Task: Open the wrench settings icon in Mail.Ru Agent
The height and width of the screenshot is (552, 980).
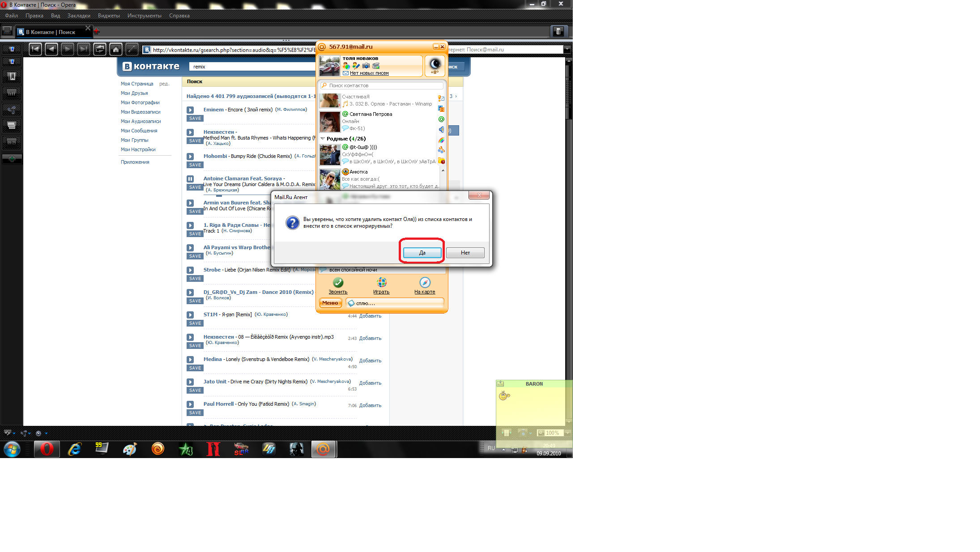Action: (x=441, y=150)
